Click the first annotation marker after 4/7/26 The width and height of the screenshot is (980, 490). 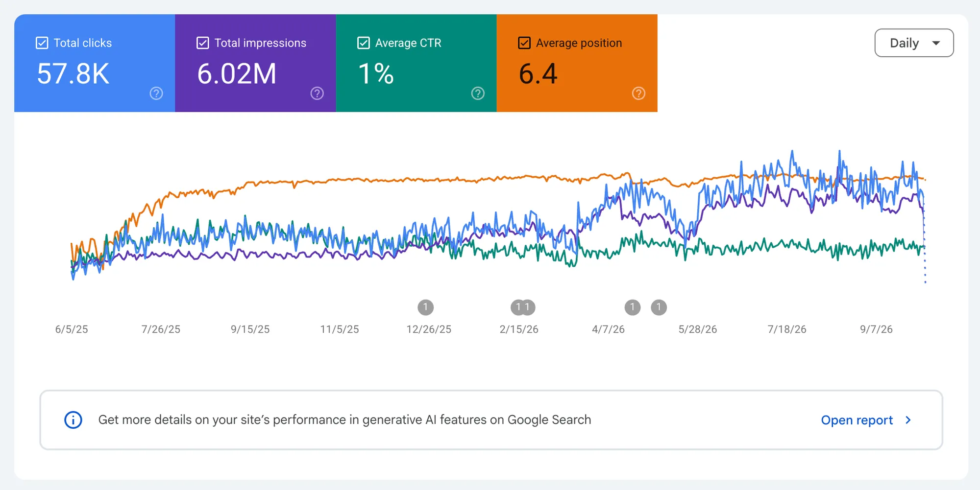click(633, 307)
